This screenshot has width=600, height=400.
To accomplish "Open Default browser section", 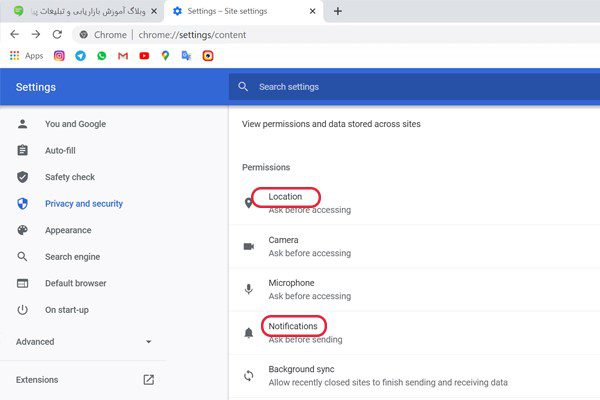I will point(75,283).
